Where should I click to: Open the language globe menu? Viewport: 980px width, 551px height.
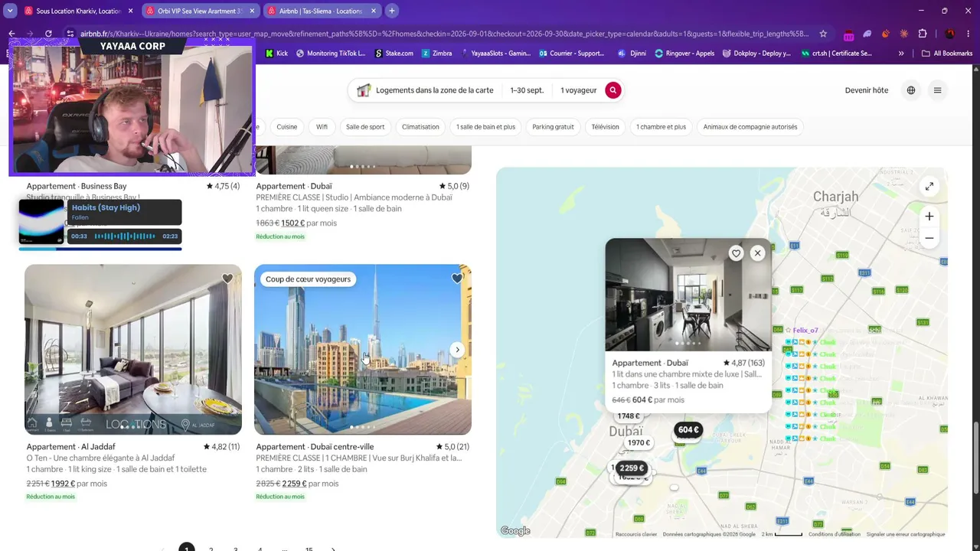911,90
